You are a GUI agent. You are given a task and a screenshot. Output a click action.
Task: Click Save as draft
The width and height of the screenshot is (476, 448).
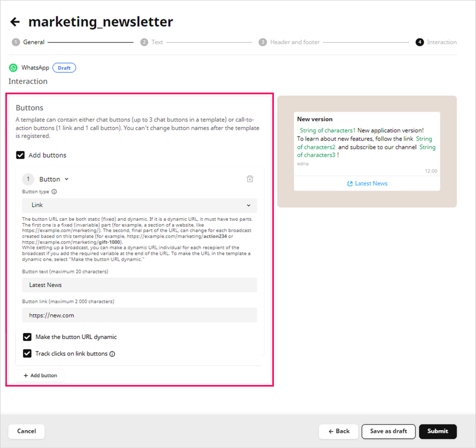388,431
